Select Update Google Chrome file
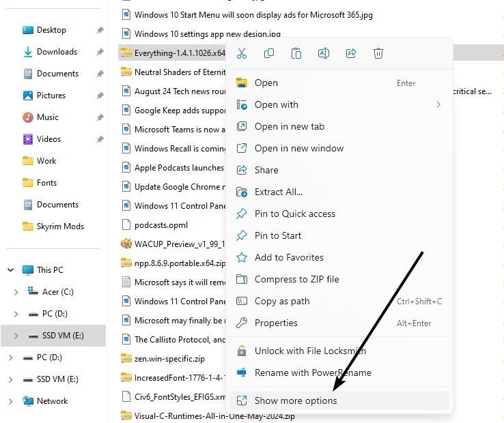The image size is (504, 423). [x=180, y=187]
